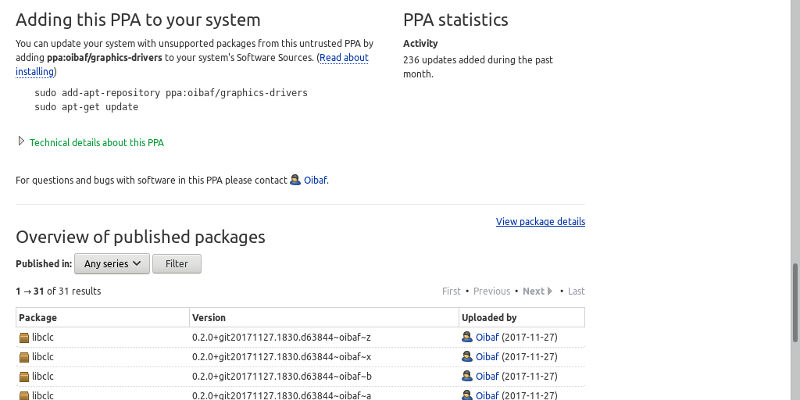Viewport: 800px width, 400px height.
Task: Click the person icon beside the contact Oibaf
Action: point(295,180)
